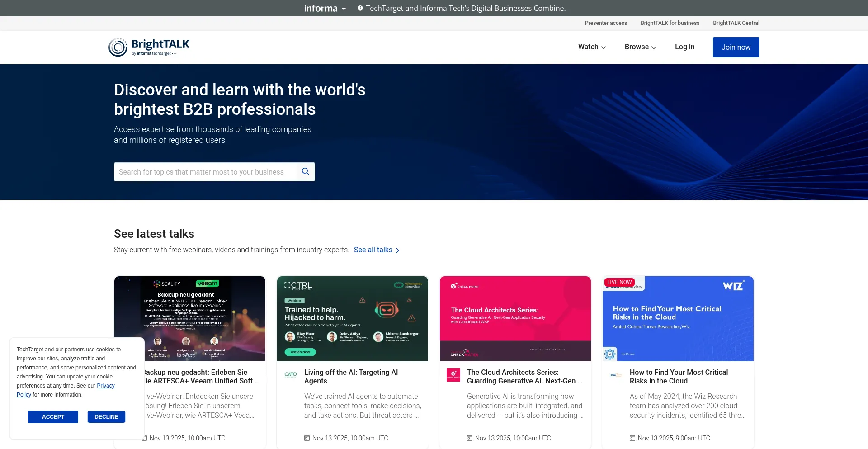
Task: Click the LIVE NOW badge
Action: [x=619, y=282]
